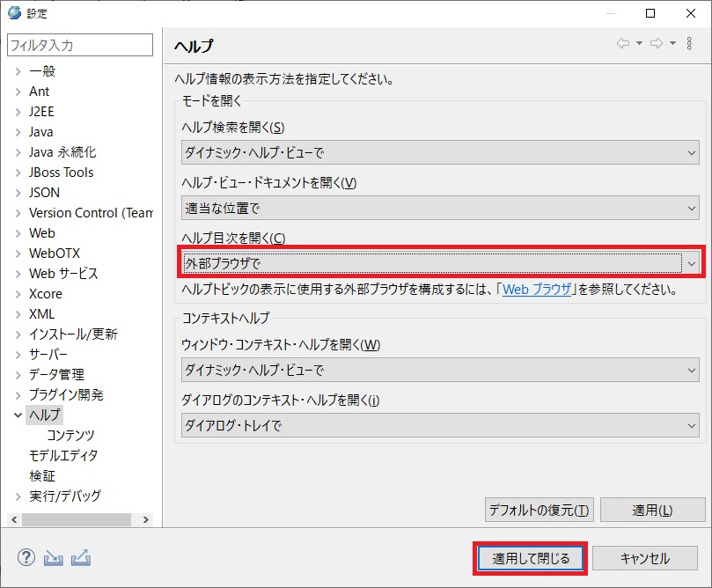Open the ダイアログのコンテキスト・ヘルプを開く dropdown
This screenshot has width=712, height=588.
pos(439,426)
